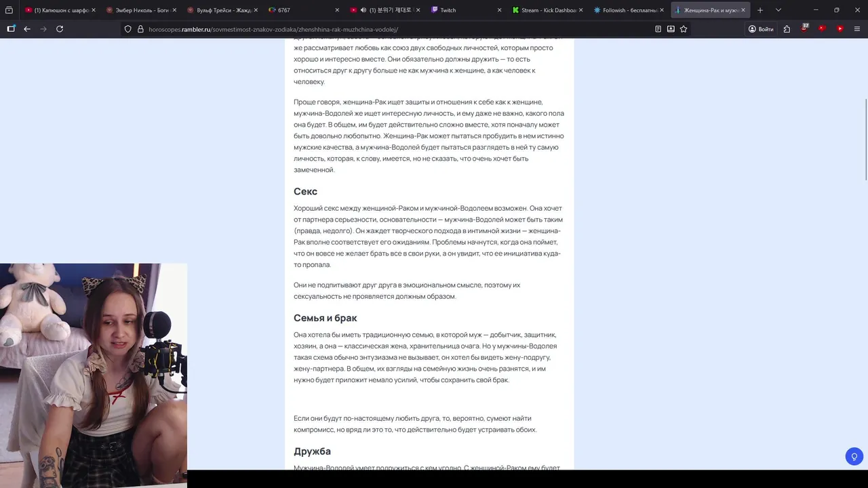Click the site security padlock icon
This screenshot has width=868, height=488.
click(140, 29)
